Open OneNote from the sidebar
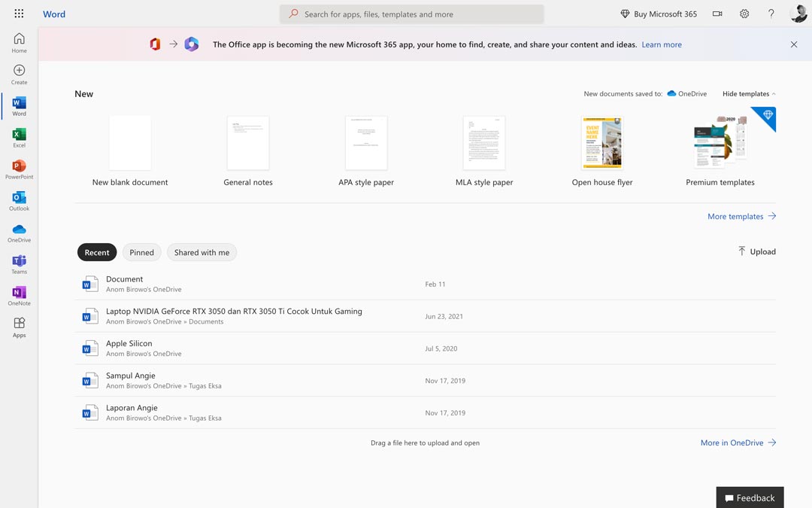Screen dimensions: 812x508 (x=19, y=296)
